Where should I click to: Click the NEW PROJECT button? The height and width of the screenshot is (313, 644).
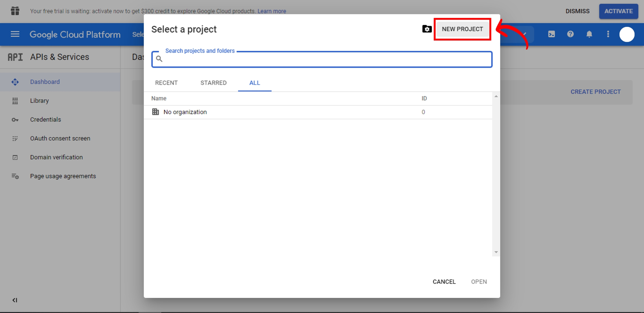[x=462, y=29]
